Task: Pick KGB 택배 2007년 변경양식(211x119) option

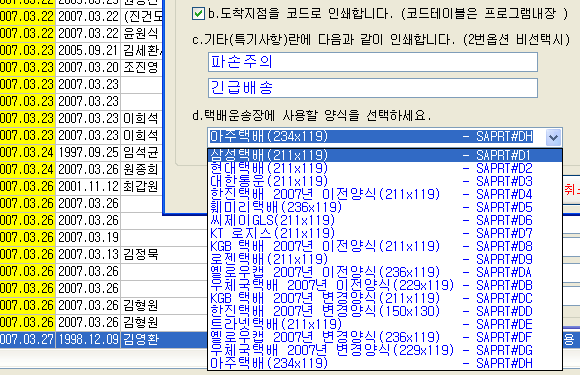Action: 385,298
